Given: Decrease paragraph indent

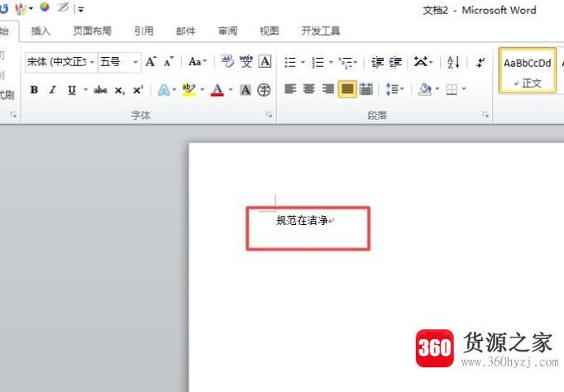Looking at the screenshot, I should coord(377,62).
